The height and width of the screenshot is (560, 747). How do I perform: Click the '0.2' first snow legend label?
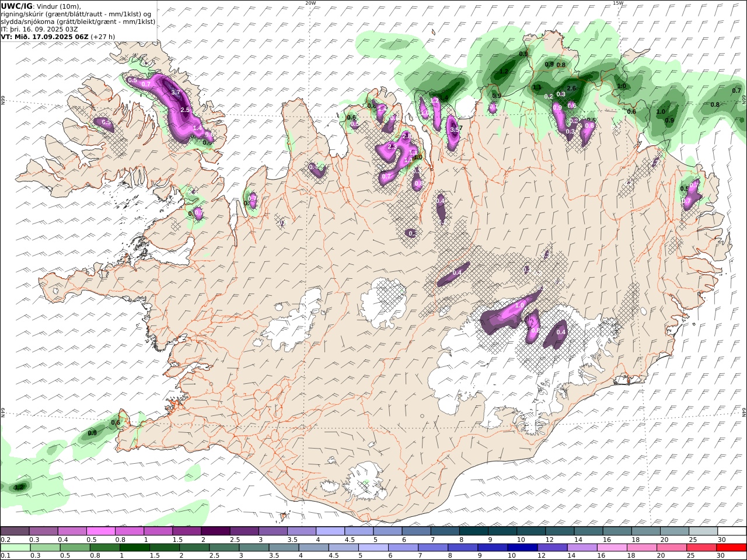6,540
